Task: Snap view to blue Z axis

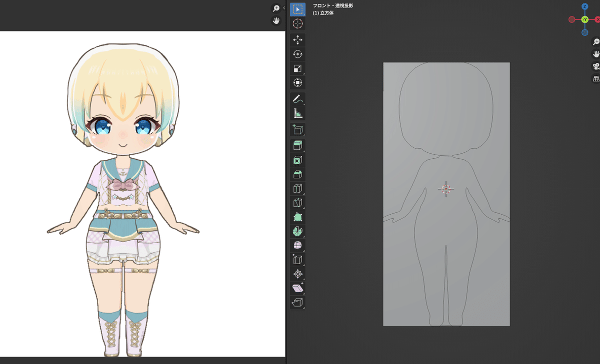Action: pyautogui.click(x=584, y=6)
